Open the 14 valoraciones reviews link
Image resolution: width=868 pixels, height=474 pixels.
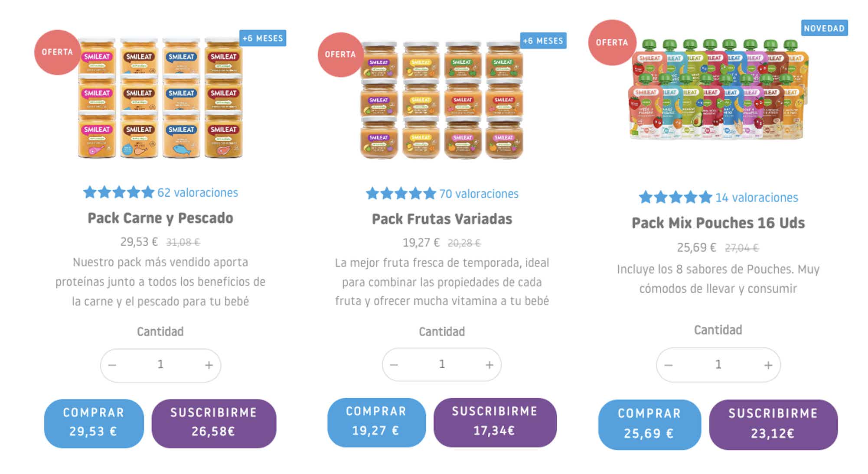pos(757,198)
